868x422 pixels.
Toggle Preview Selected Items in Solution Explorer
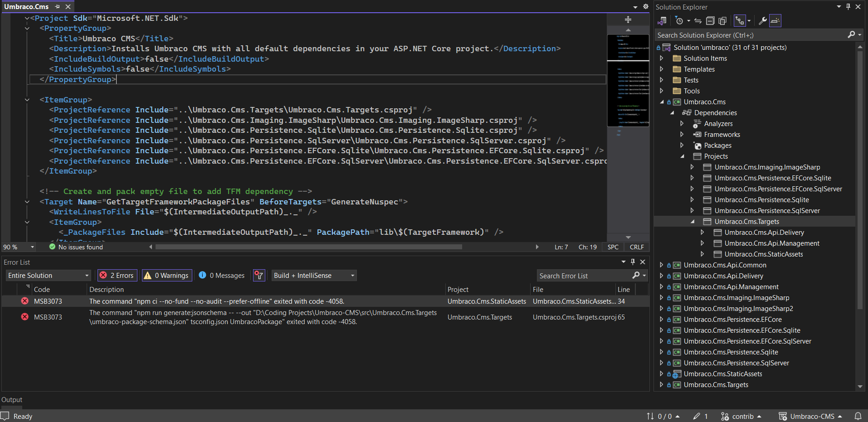point(775,20)
